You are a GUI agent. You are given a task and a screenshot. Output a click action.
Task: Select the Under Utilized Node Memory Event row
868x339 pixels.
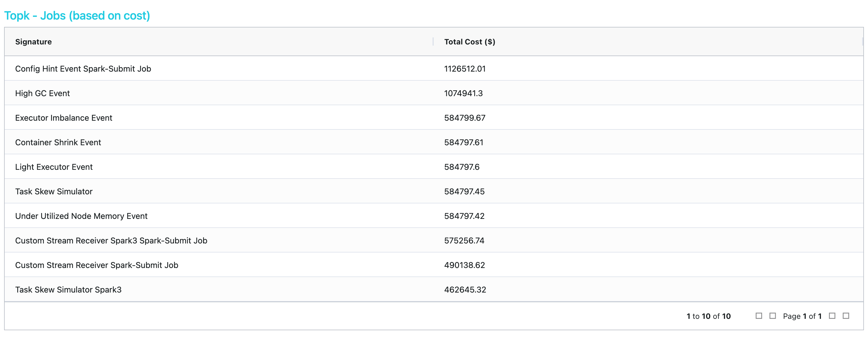81,216
